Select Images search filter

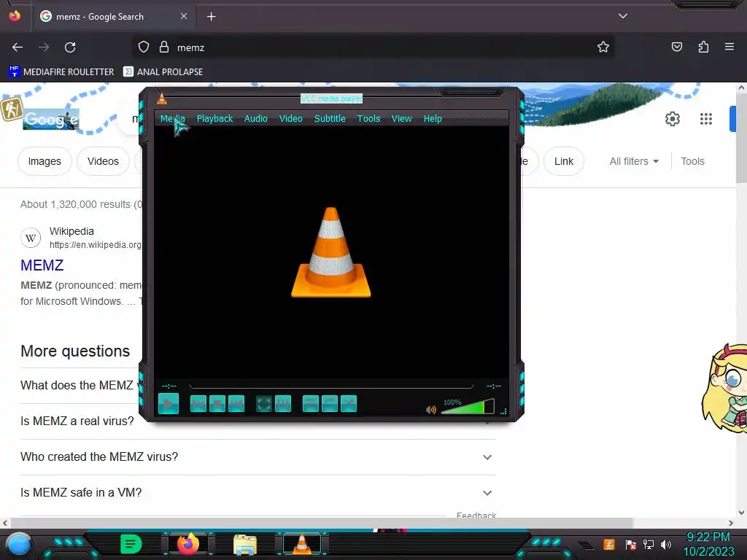pos(44,161)
